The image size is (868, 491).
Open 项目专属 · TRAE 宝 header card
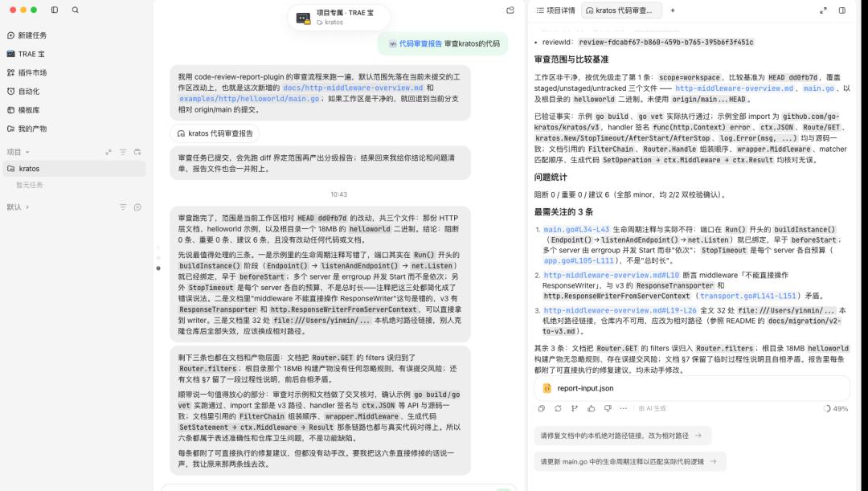click(x=339, y=17)
